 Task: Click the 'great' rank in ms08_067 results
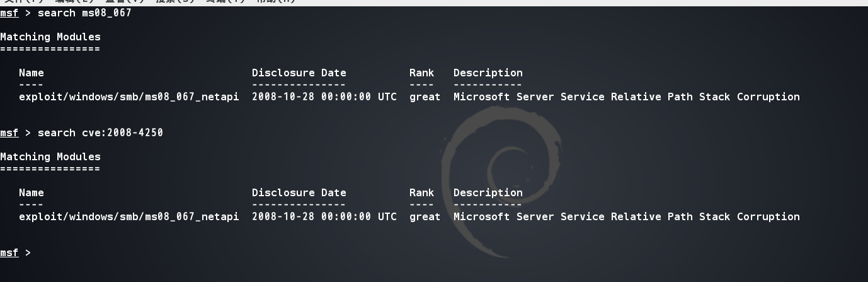coord(425,97)
